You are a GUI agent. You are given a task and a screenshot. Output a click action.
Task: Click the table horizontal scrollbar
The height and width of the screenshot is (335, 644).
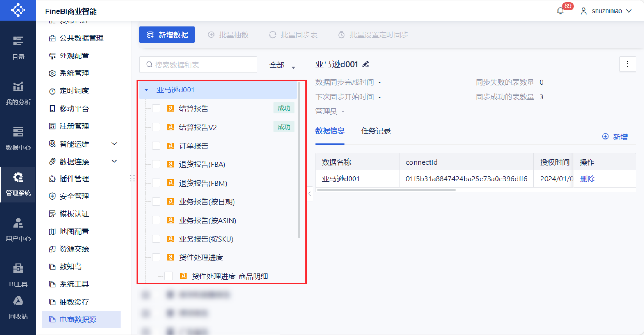[386, 190]
